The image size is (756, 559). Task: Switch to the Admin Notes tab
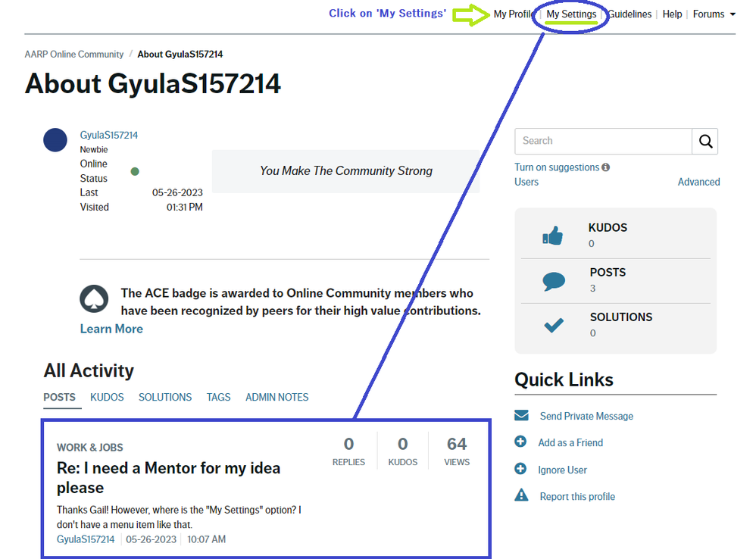pos(276,397)
